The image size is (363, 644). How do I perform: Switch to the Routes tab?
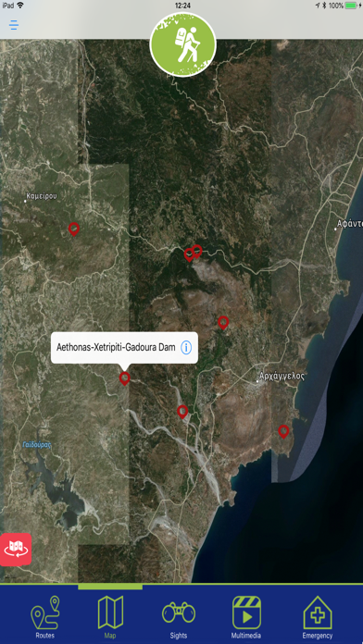tap(44, 617)
